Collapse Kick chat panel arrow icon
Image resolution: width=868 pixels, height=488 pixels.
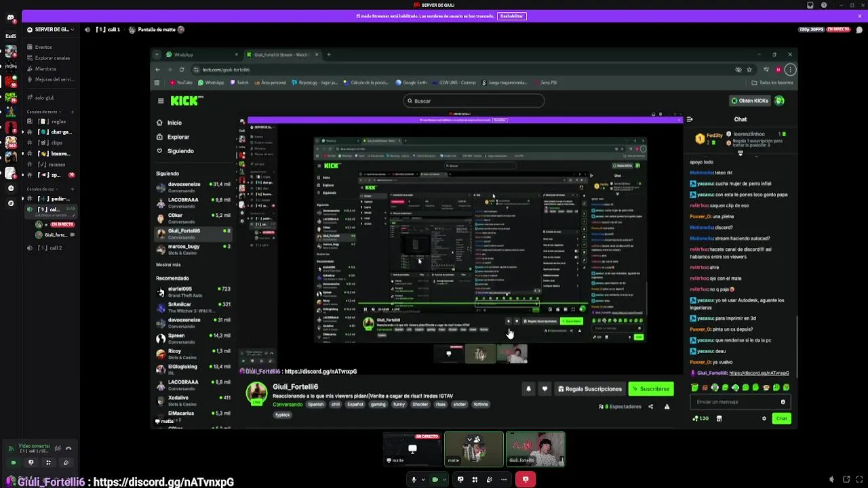(690, 119)
